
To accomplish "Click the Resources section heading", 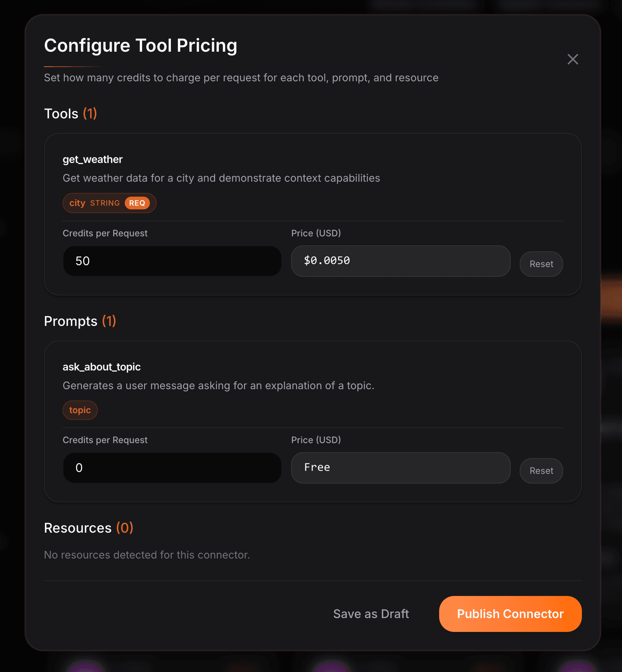I will pyautogui.click(x=77, y=528).
